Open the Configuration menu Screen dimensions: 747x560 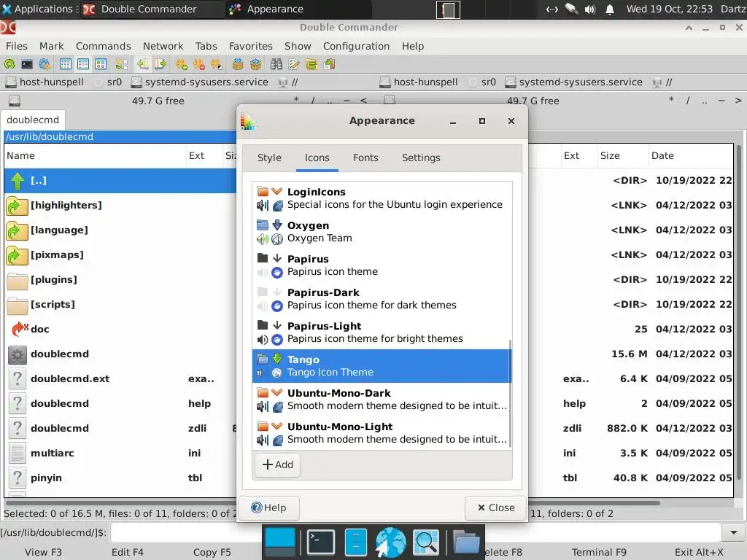356,46
